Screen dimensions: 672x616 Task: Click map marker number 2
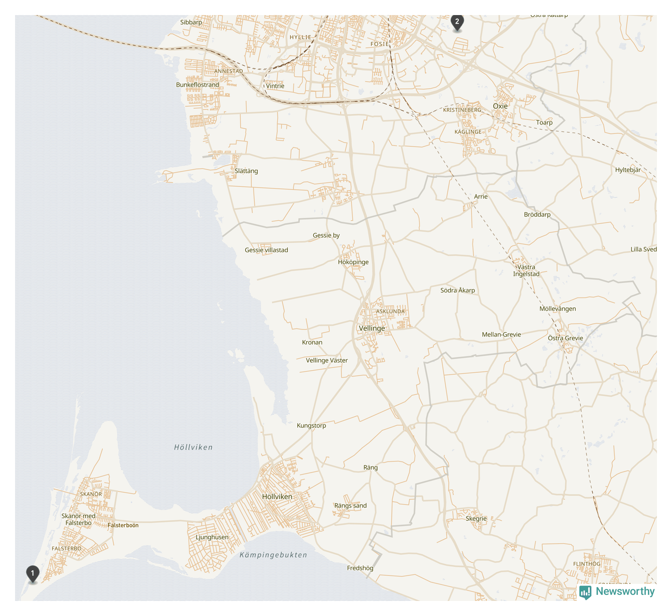pos(457,23)
